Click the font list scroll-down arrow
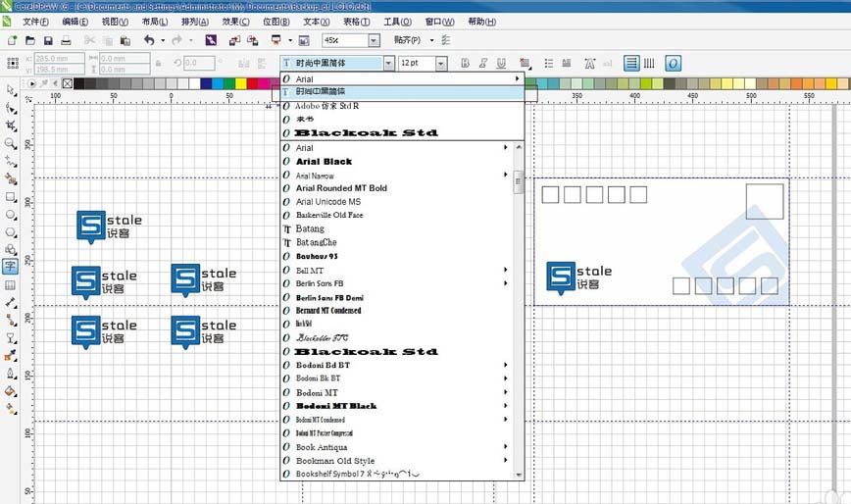The height and width of the screenshot is (504, 851). (519, 475)
